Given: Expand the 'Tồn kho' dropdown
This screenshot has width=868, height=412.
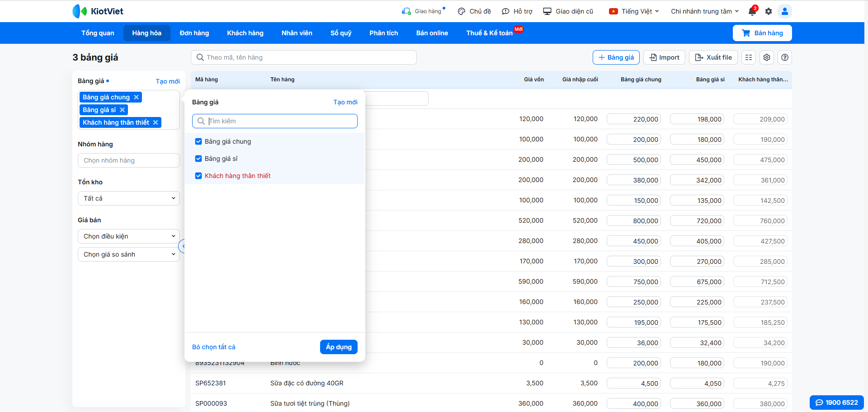Looking at the screenshot, I should (x=129, y=198).
